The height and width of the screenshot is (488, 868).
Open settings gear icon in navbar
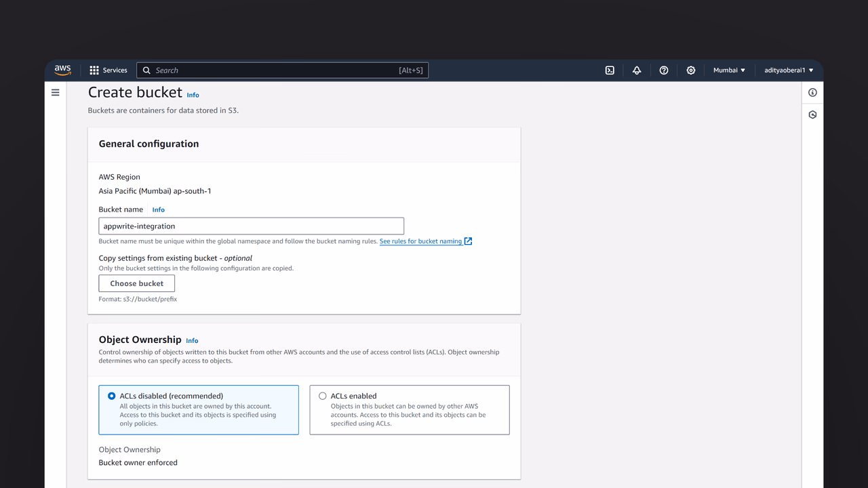pos(691,70)
